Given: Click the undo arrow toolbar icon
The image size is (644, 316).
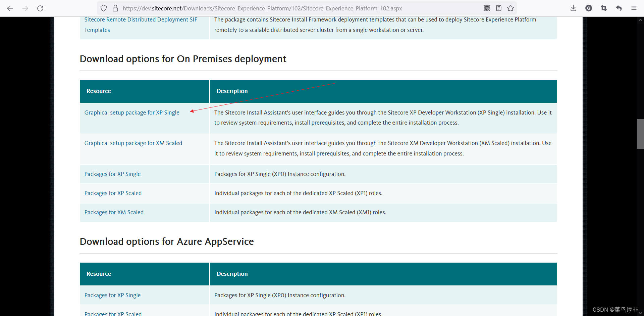Looking at the screenshot, I should click(x=619, y=8).
